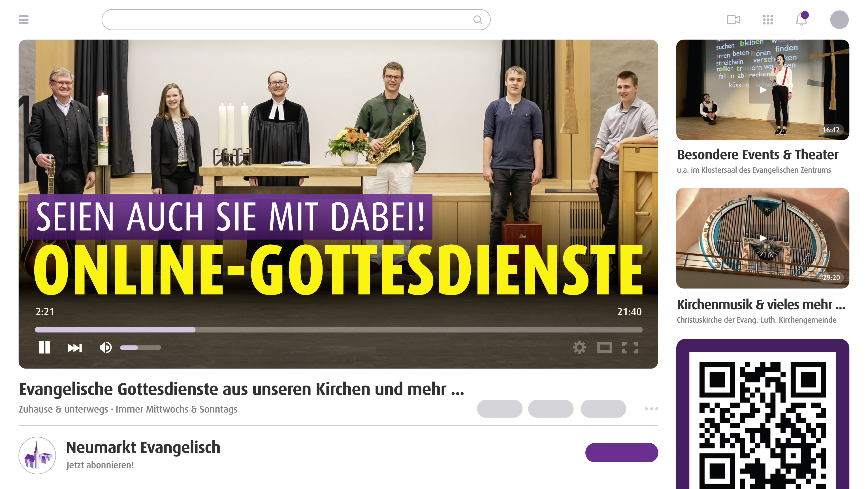868x489 pixels.
Task: Open the video camera create icon
Action: tap(733, 20)
